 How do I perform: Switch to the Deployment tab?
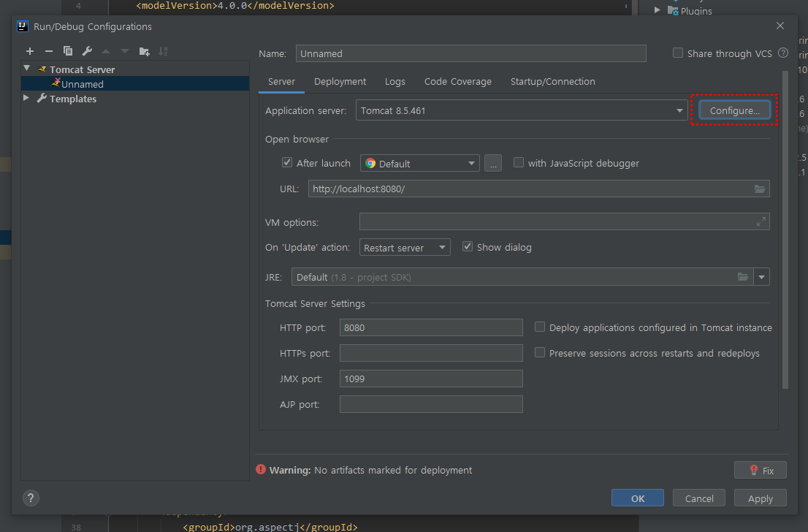(x=340, y=81)
